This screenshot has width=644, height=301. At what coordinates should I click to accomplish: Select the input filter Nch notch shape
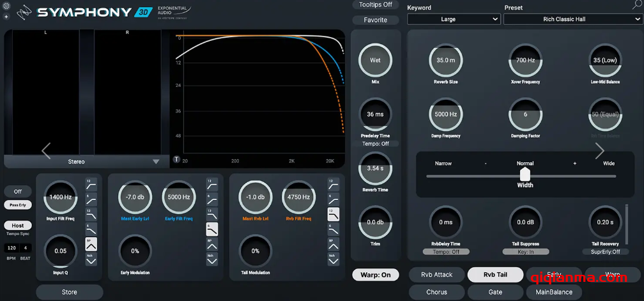click(91, 259)
